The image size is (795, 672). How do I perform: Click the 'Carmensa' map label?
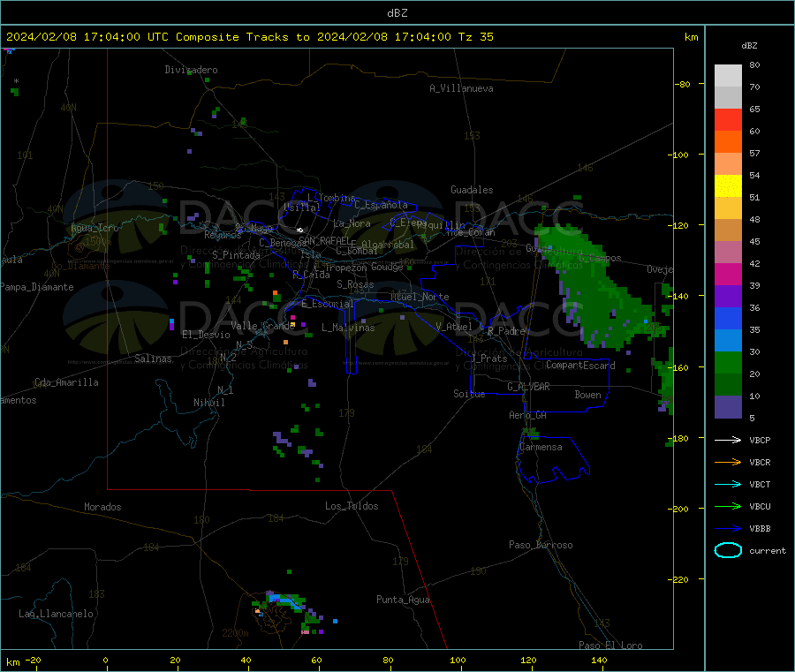[541, 447]
